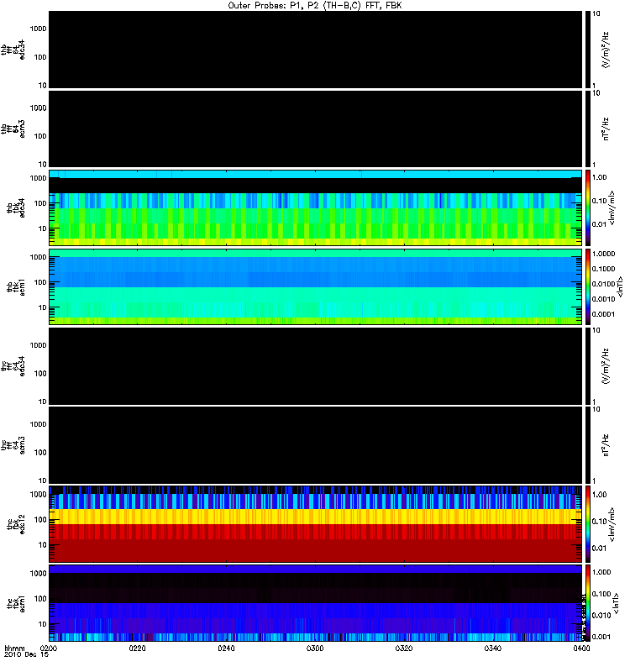The height and width of the screenshot is (672, 630).
Task: Click the "0.010" tick on thc fbk scm1 colorbar
Action: tap(601, 616)
